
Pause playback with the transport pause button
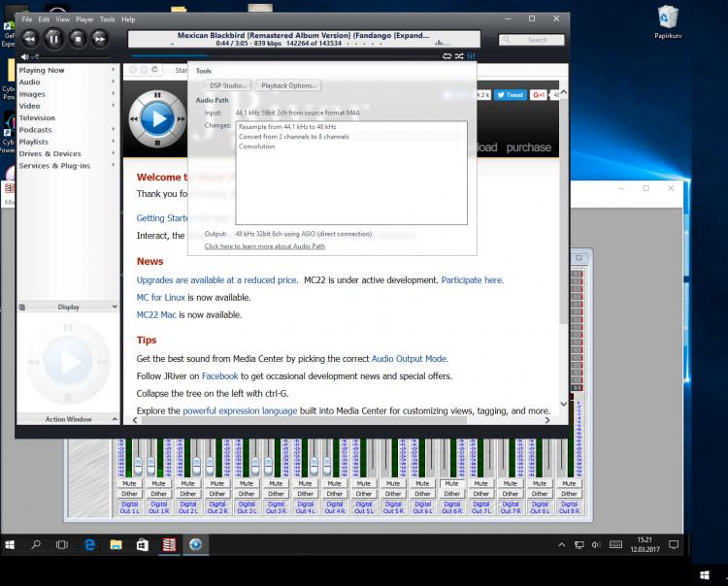(x=53, y=39)
